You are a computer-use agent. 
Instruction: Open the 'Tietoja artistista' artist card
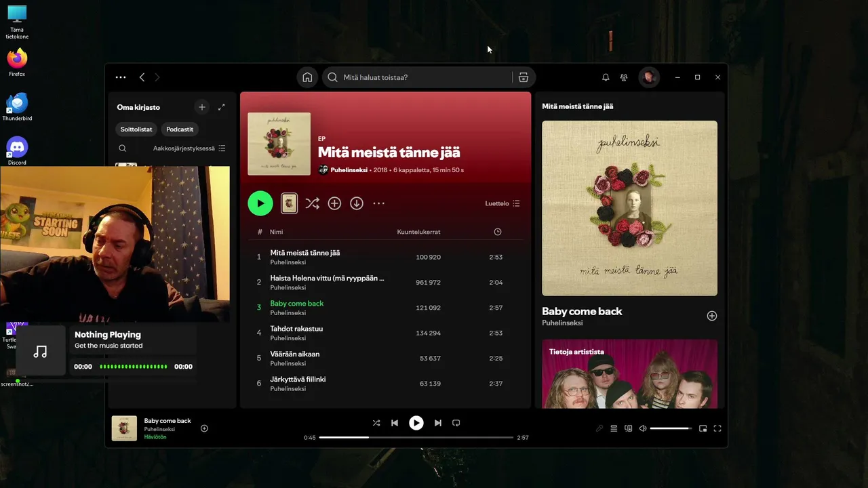pos(629,374)
